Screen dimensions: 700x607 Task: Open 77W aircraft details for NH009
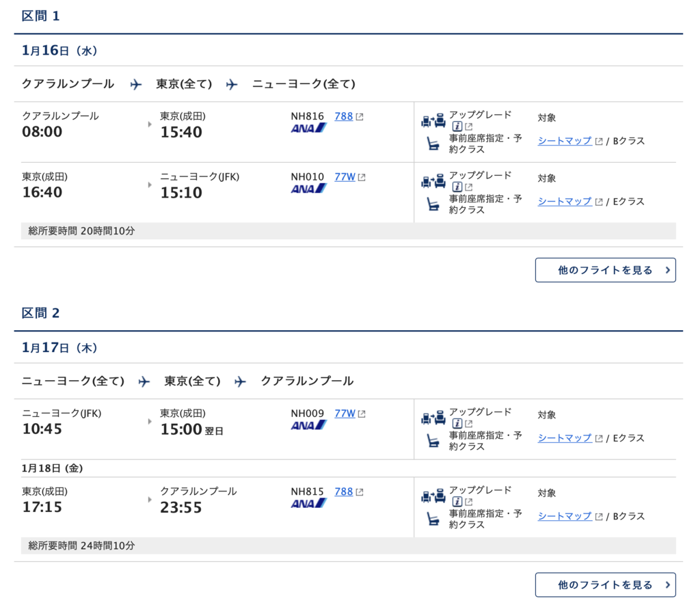pos(345,414)
